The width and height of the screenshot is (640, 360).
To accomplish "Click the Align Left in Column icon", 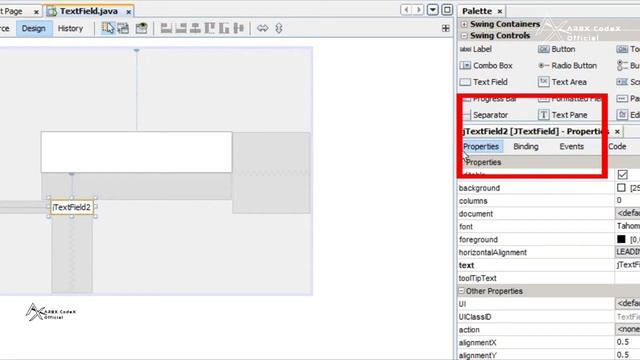I will (x=166, y=28).
